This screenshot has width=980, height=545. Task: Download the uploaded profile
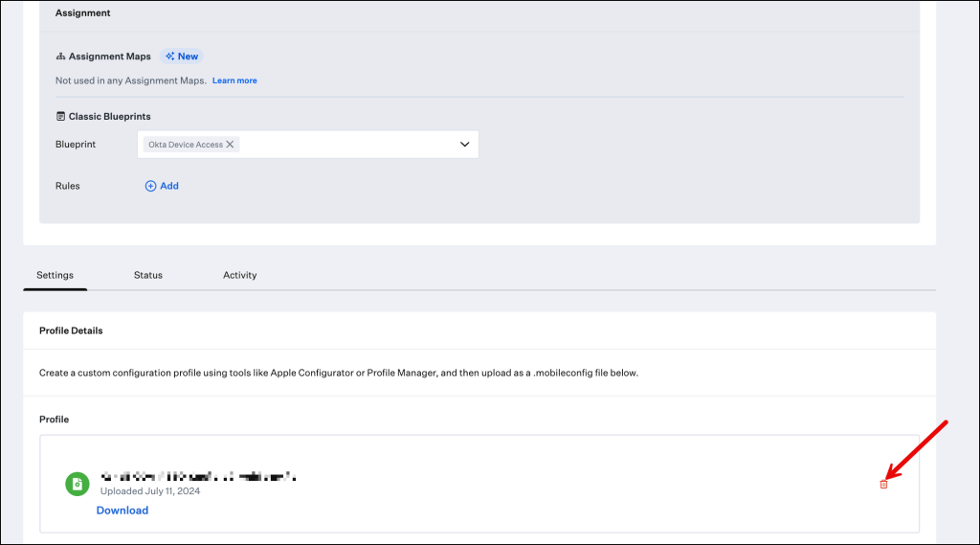click(x=122, y=511)
